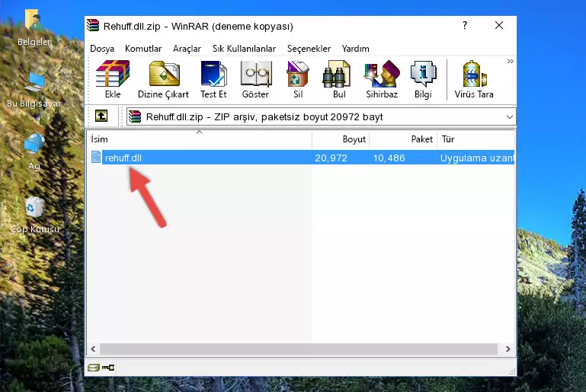Sort by the Boyut column header
This screenshot has height=392, width=586.
[x=341, y=139]
